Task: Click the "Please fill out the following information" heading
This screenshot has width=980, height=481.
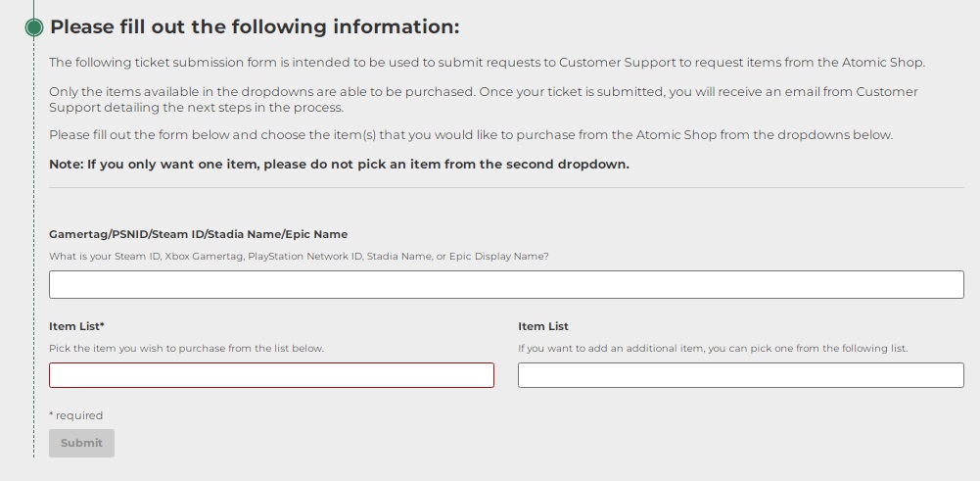Action: click(255, 27)
